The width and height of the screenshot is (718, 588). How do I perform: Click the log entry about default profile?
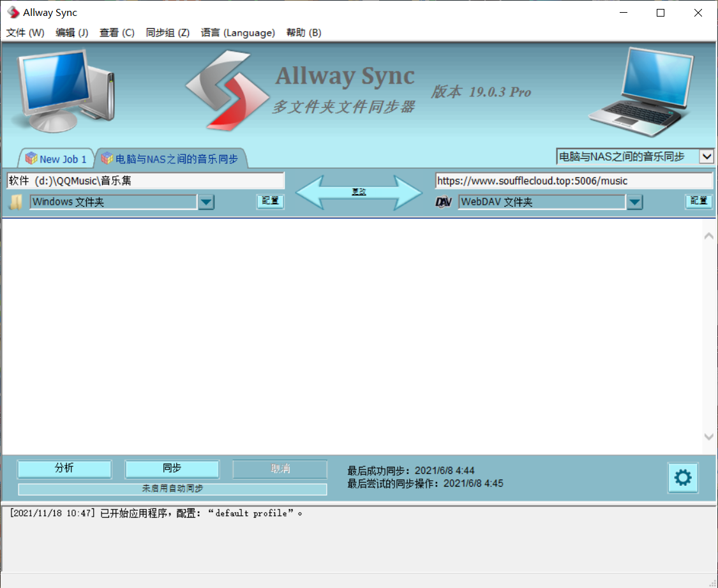tap(156, 513)
